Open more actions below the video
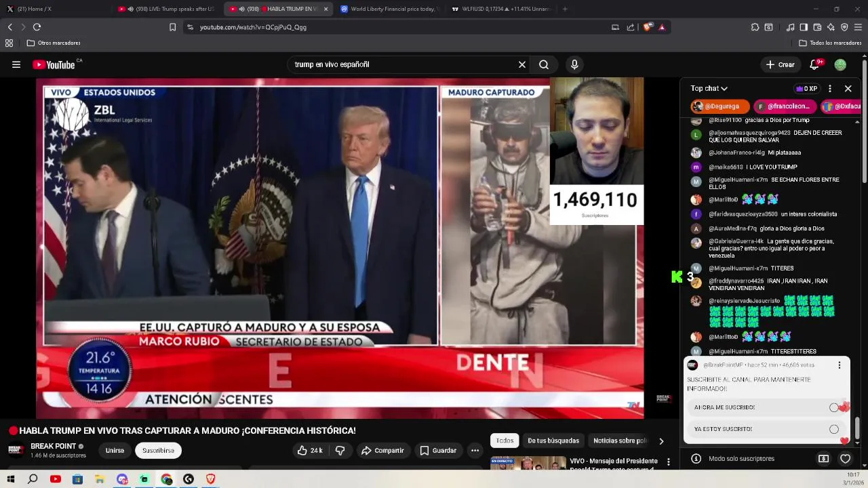Image resolution: width=868 pixels, height=488 pixels. point(475,450)
